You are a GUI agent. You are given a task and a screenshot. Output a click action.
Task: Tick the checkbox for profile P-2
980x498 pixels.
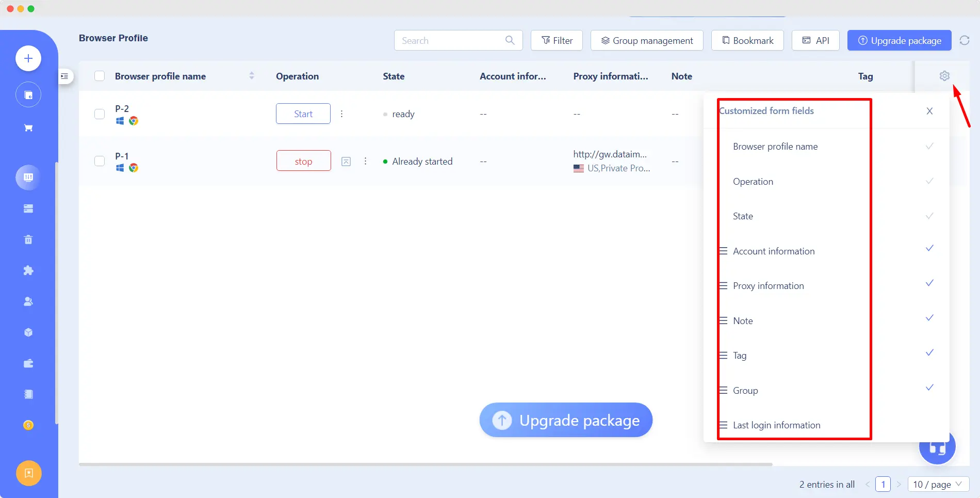(100, 114)
